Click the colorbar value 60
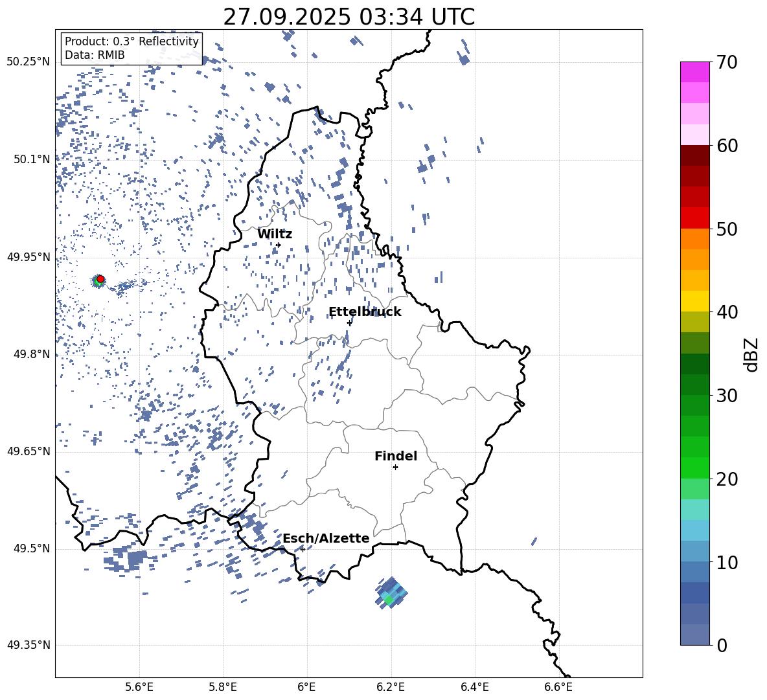This screenshot has height=700, width=767. 727,146
